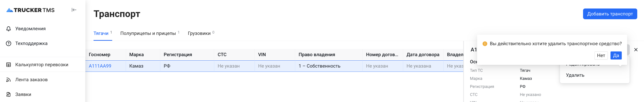This screenshot has height=102, width=644.
Task: Open the А111АА99 license plate link
Action: (100, 66)
